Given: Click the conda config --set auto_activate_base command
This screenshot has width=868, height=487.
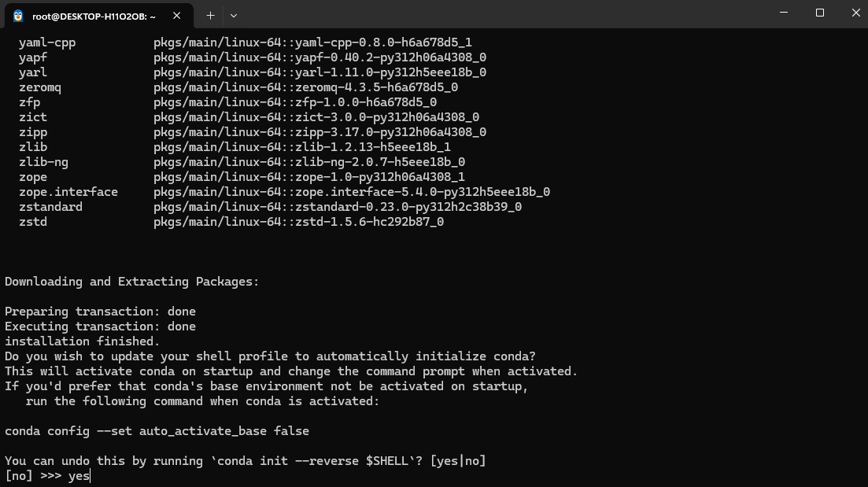Looking at the screenshot, I should pos(157,431).
